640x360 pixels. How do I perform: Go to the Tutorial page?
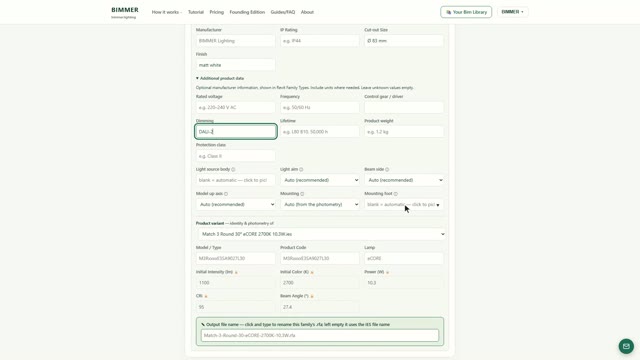click(x=196, y=12)
